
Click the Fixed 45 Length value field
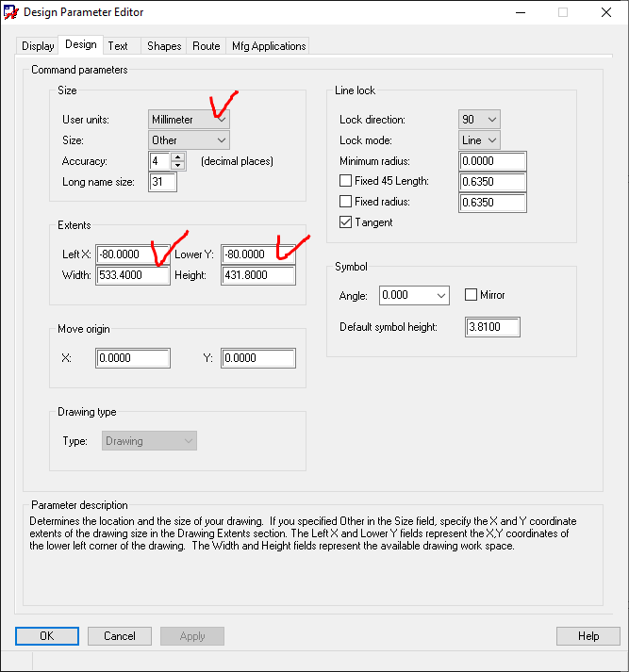[492, 182]
